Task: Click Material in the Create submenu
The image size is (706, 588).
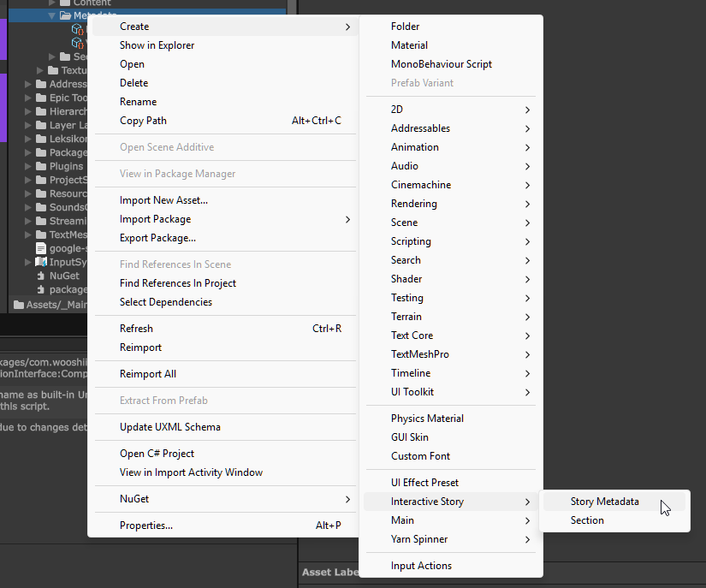Action: [x=412, y=45]
